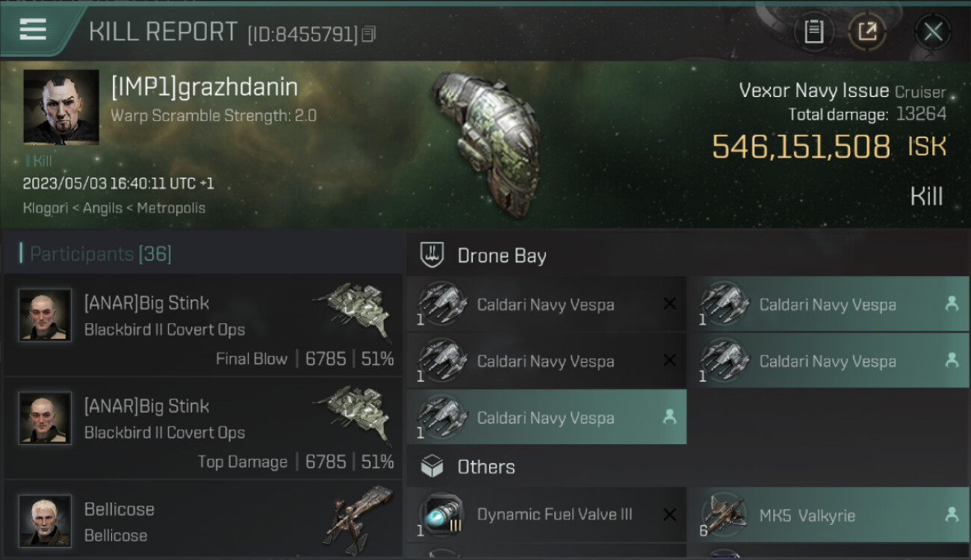Share the kill report externally
The width and height of the screenshot is (971, 560).
tap(866, 32)
